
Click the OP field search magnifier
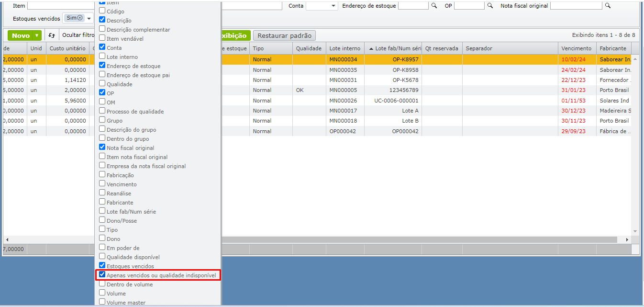coord(490,6)
